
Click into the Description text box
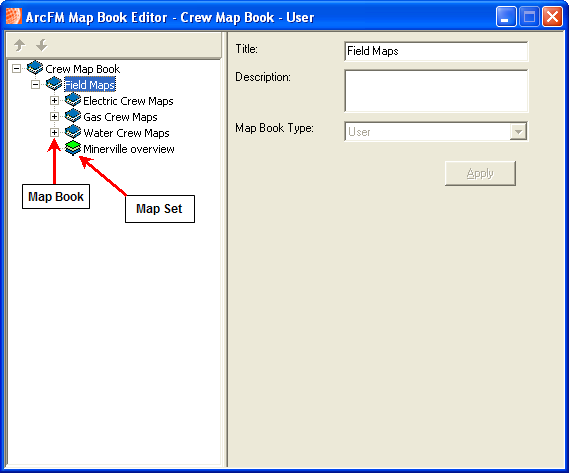point(436,91)
